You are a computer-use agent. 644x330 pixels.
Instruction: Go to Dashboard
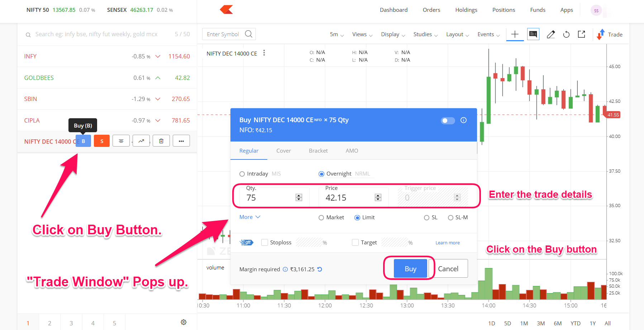tap(393, 10)
